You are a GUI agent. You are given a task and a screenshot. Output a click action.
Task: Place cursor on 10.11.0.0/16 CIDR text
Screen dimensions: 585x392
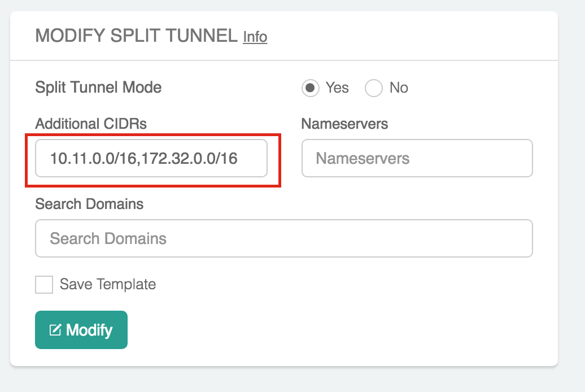tap(94, 159)
